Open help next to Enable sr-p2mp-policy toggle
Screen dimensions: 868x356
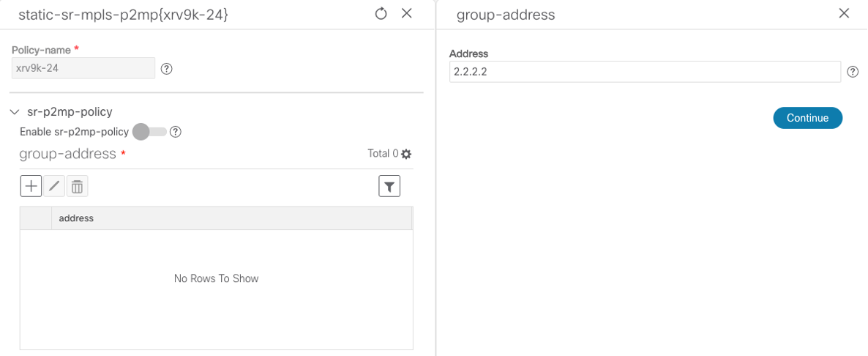click(x=175, y=132)
